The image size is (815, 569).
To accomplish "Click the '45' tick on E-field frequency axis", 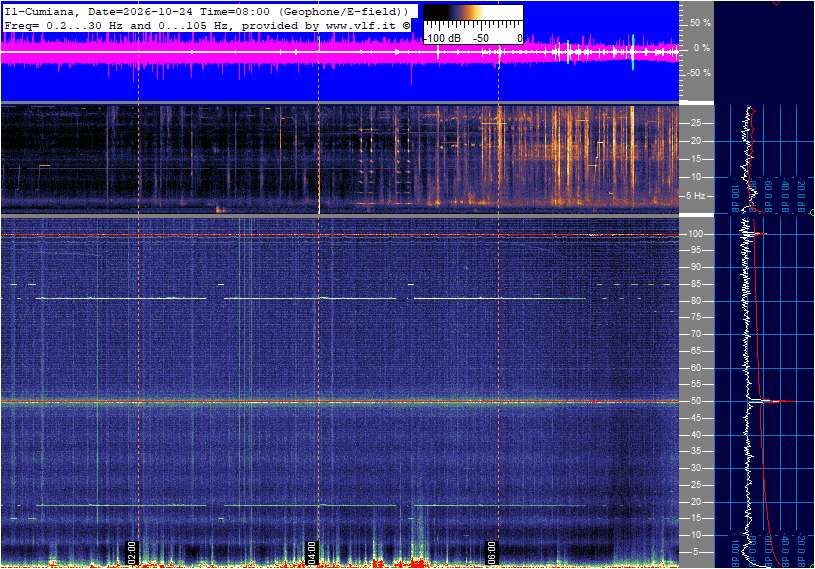I will pyautogui.click(x=695, y=418).
